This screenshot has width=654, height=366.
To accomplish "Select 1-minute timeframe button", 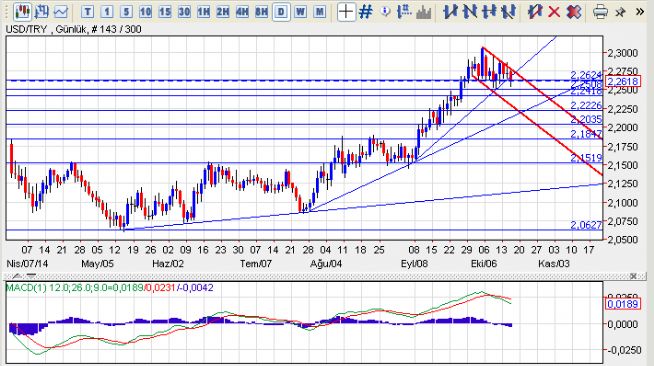I will pos(107,12).
